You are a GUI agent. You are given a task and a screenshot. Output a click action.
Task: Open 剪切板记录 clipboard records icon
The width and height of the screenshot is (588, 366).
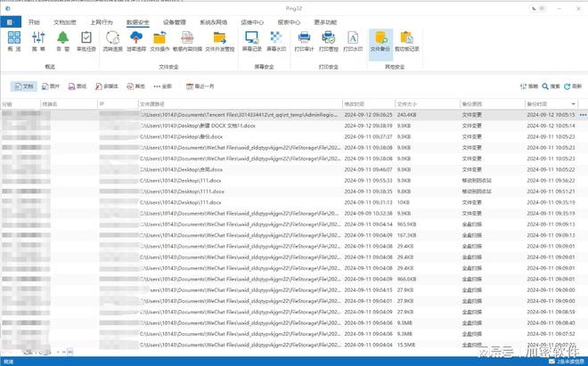(406, 41)
